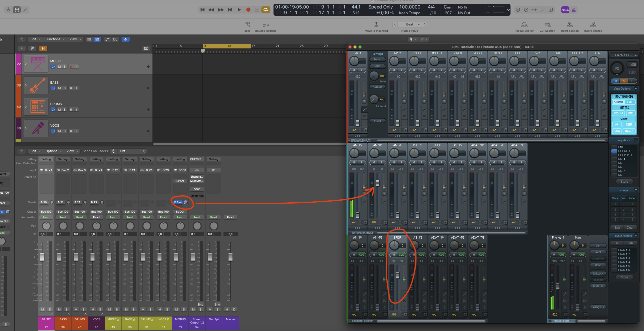644x331 pixels.
Task: Click the Play button in transport
Action: pos(239,10)
